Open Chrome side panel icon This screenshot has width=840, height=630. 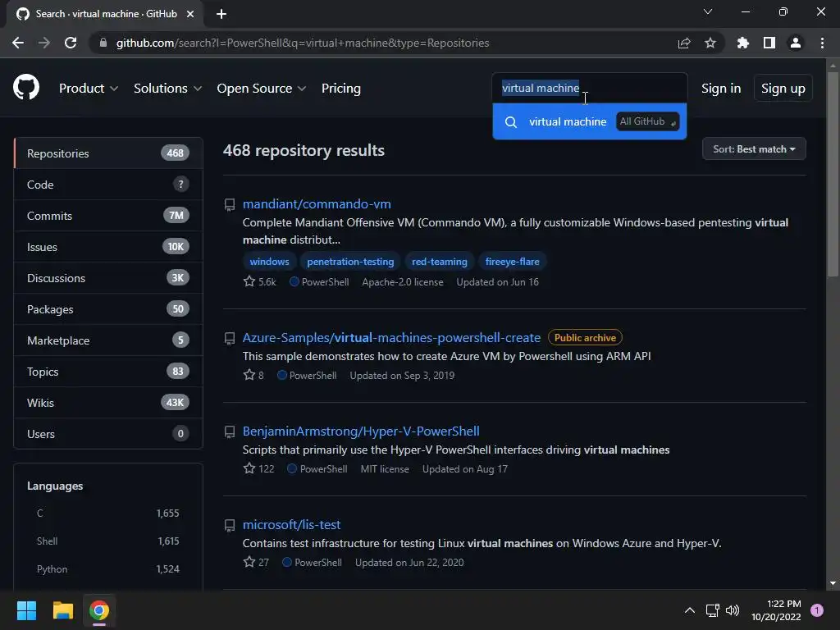(x=769, y=43)
